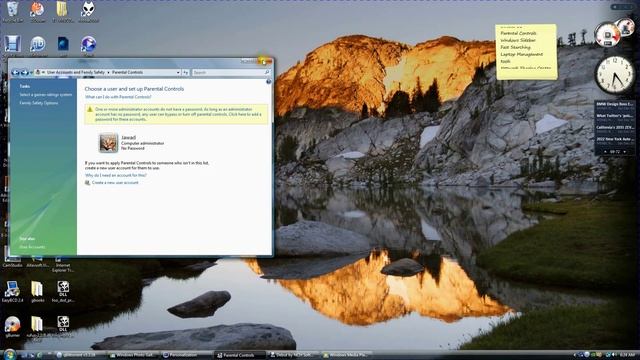Open 'Family Safety Options' task link
640x360 pixels.
point(39,103)
